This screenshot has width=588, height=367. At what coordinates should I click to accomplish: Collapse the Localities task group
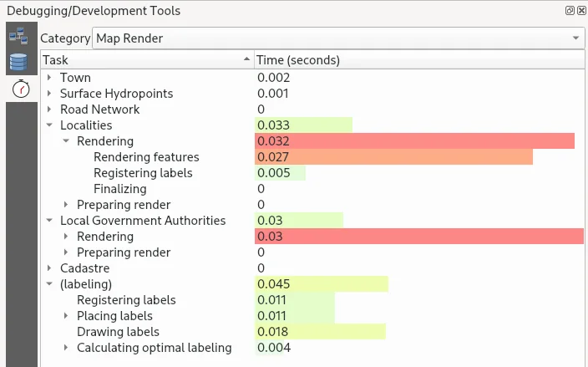(x=49, y=125)
